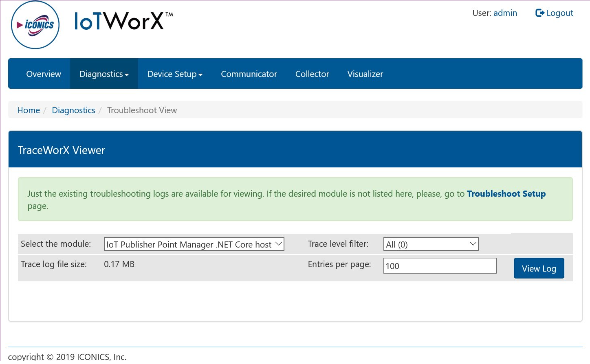Image resolution: width=590 pixels, height=364 pixels.
Task: Open the Visualizer page
Action: point(365,74)
